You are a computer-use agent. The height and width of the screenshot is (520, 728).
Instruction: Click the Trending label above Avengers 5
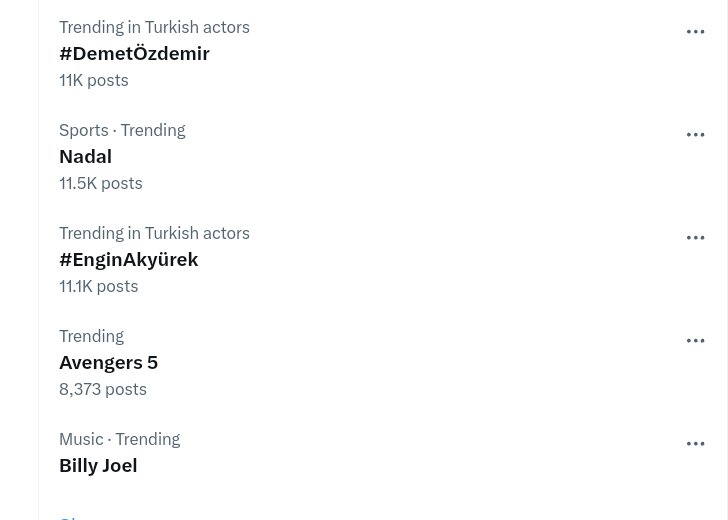pos(91,336)
